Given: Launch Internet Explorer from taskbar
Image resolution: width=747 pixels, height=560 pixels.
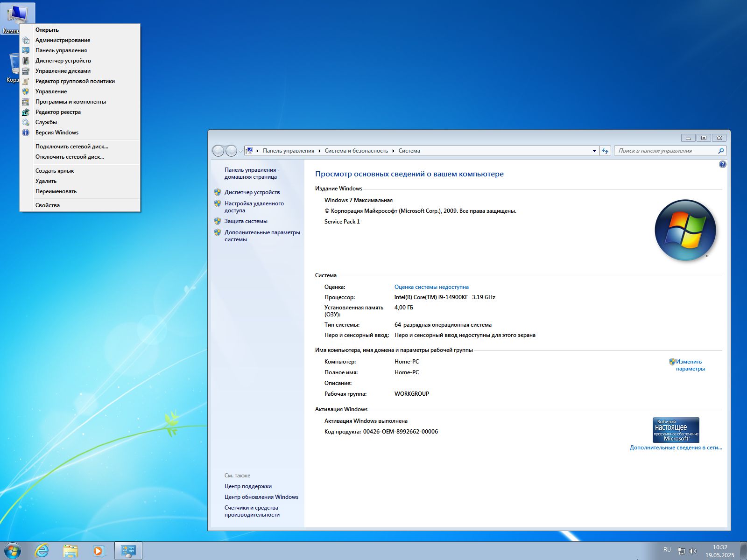Looking at the screenshot, I should 42,551.
